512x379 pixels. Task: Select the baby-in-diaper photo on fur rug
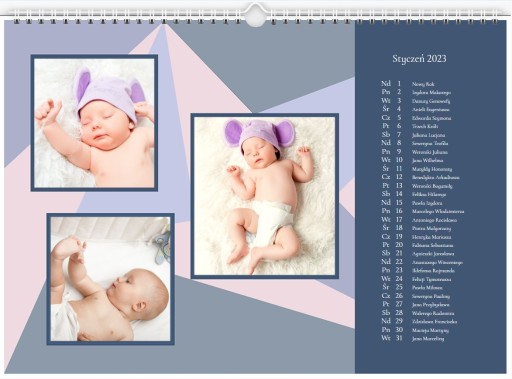pyautogui.click(x=265, y=196)
